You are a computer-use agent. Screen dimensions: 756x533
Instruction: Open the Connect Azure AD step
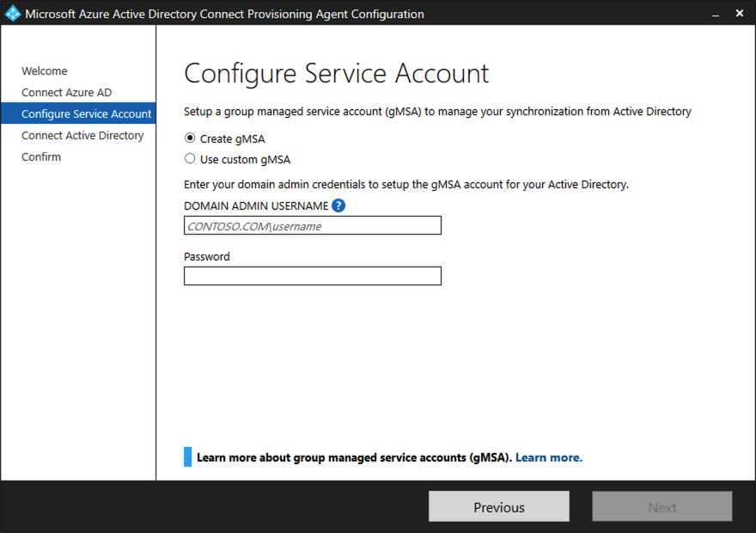pos(66,92)
